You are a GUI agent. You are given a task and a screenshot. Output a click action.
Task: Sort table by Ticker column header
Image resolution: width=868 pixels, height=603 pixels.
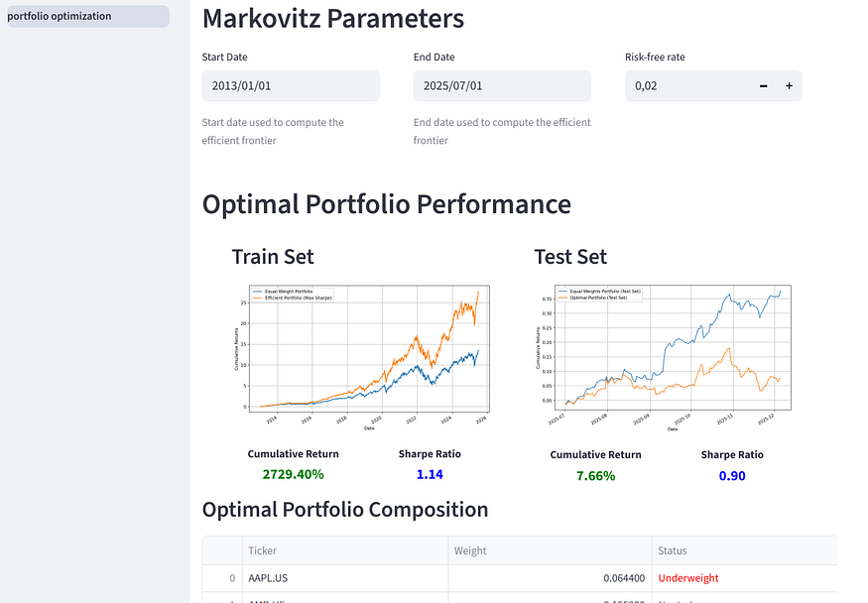[343, 550]
